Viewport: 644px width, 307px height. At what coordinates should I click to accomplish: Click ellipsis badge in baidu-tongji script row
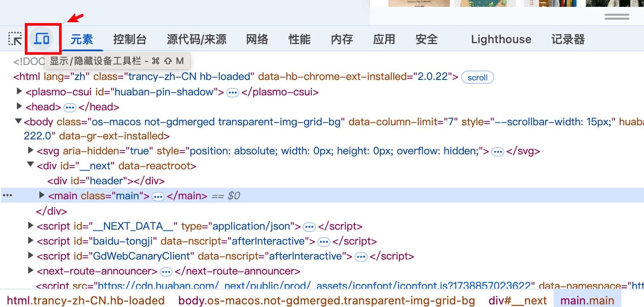[324, 242]
